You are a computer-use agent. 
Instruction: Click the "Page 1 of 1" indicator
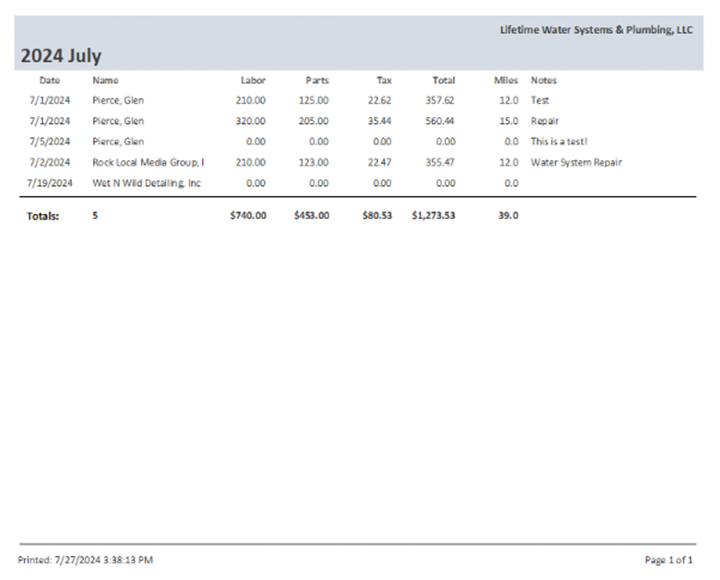click(669, 560)
